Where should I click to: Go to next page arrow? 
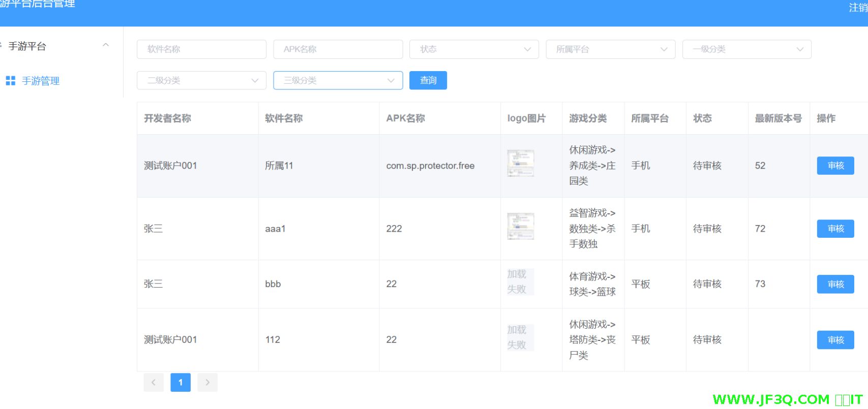207,383
